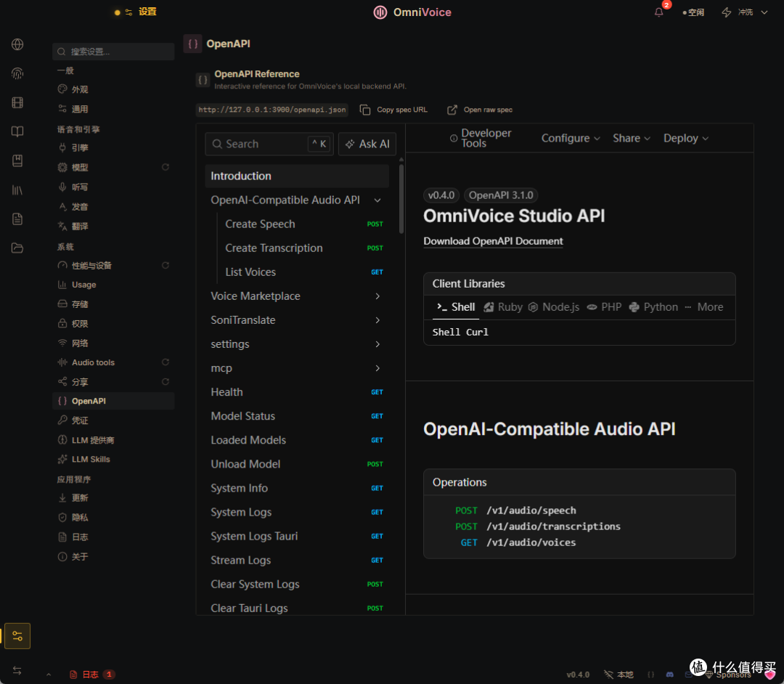
Task: Click the highlighted settings sliders icon
Action: 17,636
